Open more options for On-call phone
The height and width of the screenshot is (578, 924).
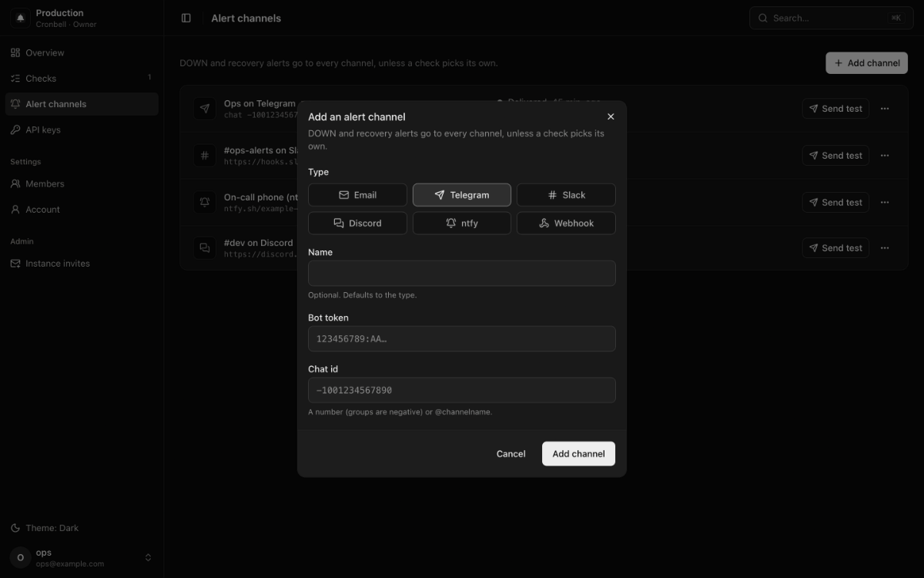tap(885, 202)
